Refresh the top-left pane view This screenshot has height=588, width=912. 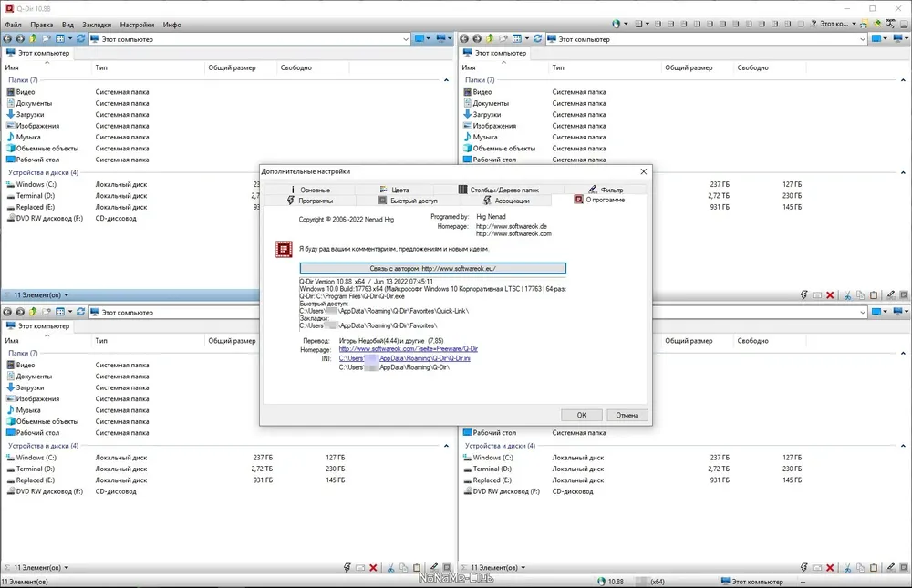81,39
